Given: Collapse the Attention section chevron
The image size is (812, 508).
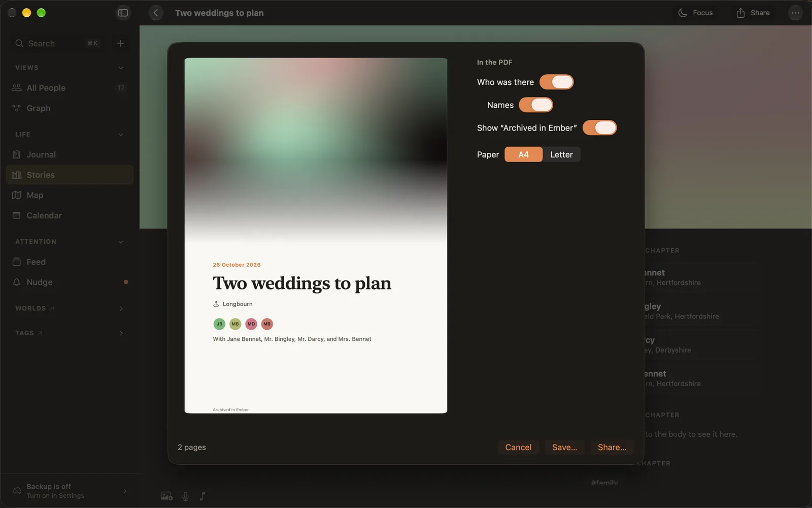Looking at the screenshot, I should 121,242.
